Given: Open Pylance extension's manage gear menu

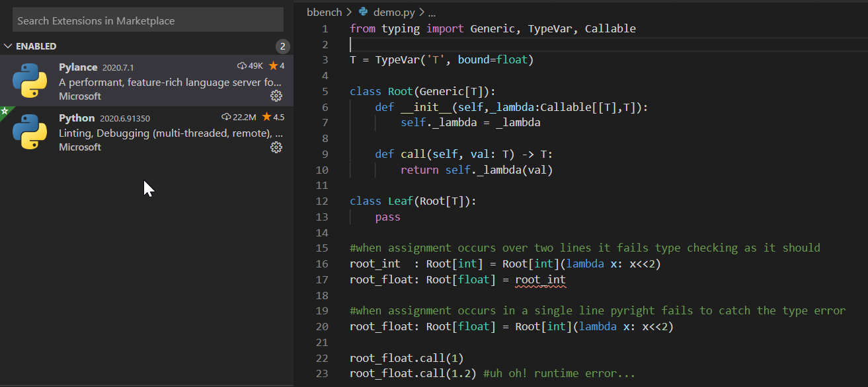Looking at the screenshot, I should [276, 96].
